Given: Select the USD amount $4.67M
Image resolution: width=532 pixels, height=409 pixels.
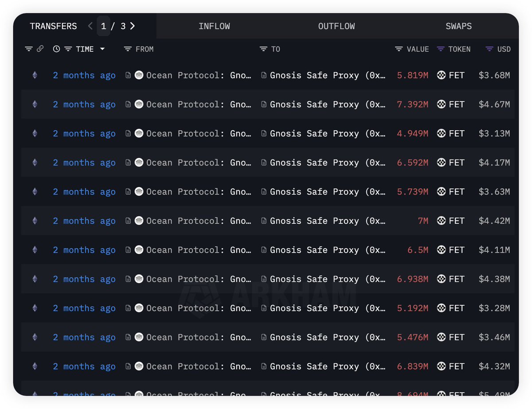Looking at the screenshot, I should click(x=494, y=105).
